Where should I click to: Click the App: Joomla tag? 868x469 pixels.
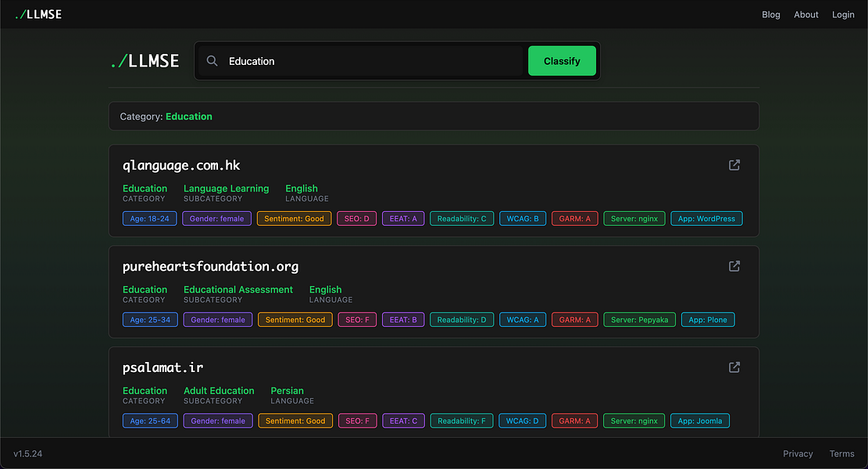[x=700, y=421]
